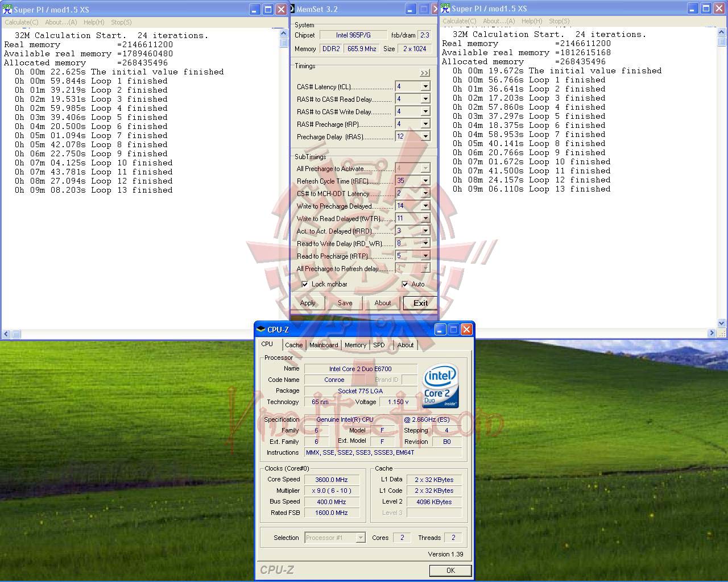
Task: Click scroll-right arrow in right Super PI window
Action: tap(712, 333)
